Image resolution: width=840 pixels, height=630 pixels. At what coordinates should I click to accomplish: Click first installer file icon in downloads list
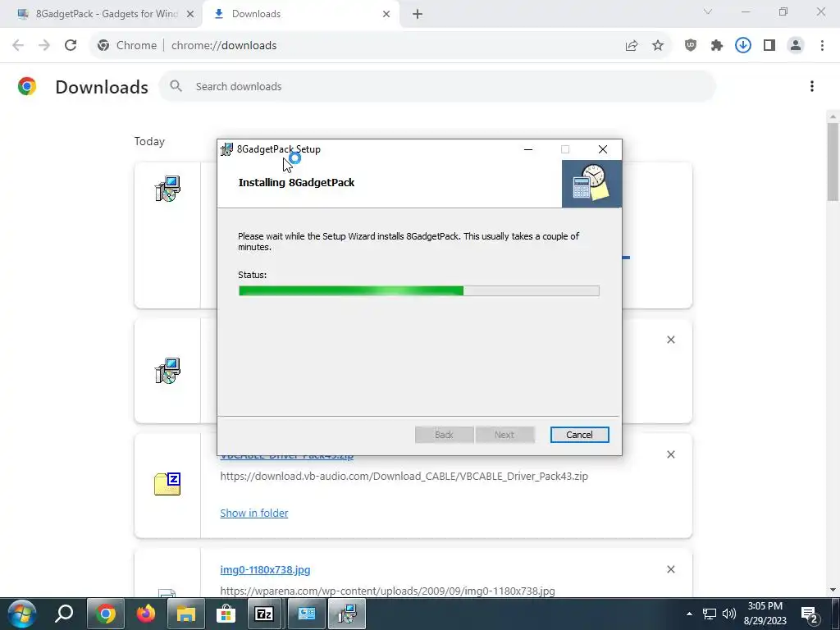pos(167,189)
